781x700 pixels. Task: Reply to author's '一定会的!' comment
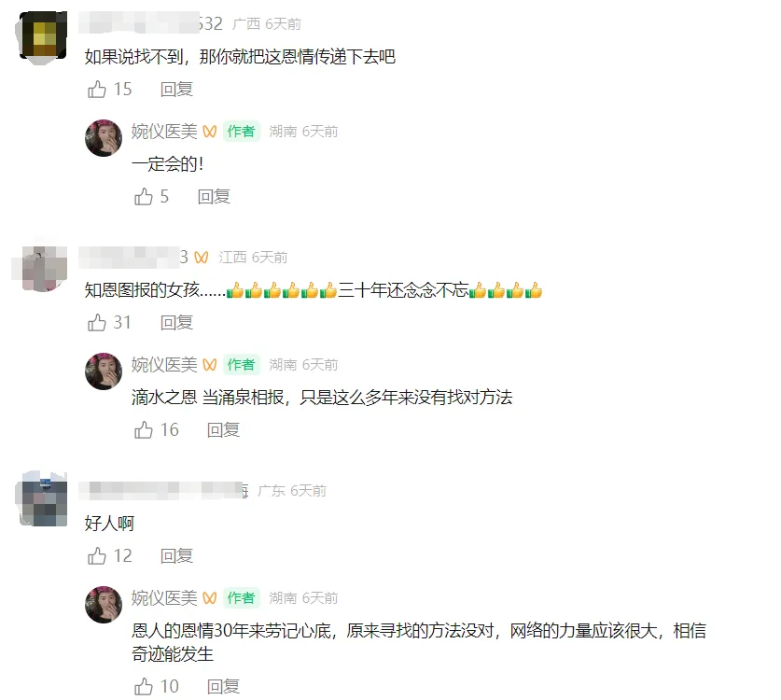pos(214,196)
